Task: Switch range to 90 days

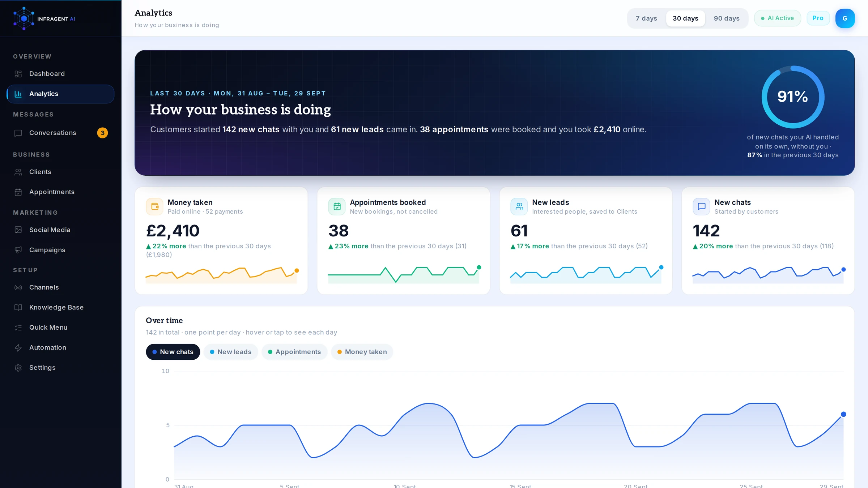Action: (x=727, y=18)
